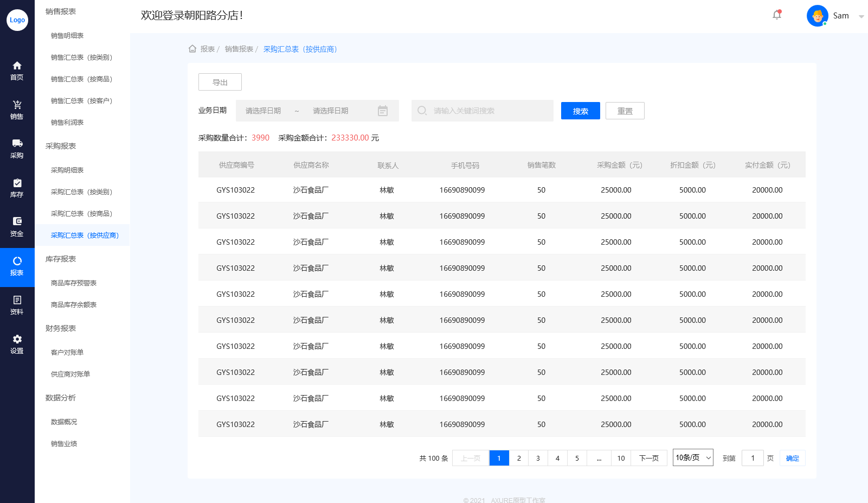Click the 折扣金额（元）column header
Screen dimensions: 868x503
(693, 165)
